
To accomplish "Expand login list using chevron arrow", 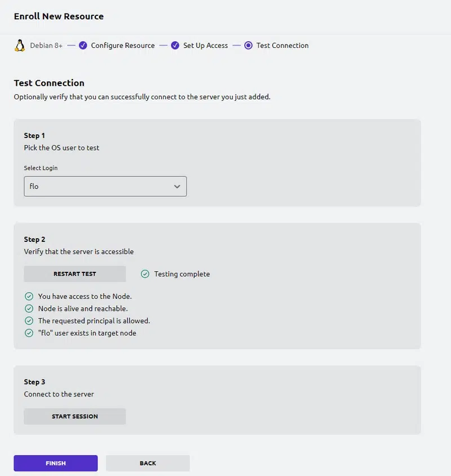I will pos(177,186).
